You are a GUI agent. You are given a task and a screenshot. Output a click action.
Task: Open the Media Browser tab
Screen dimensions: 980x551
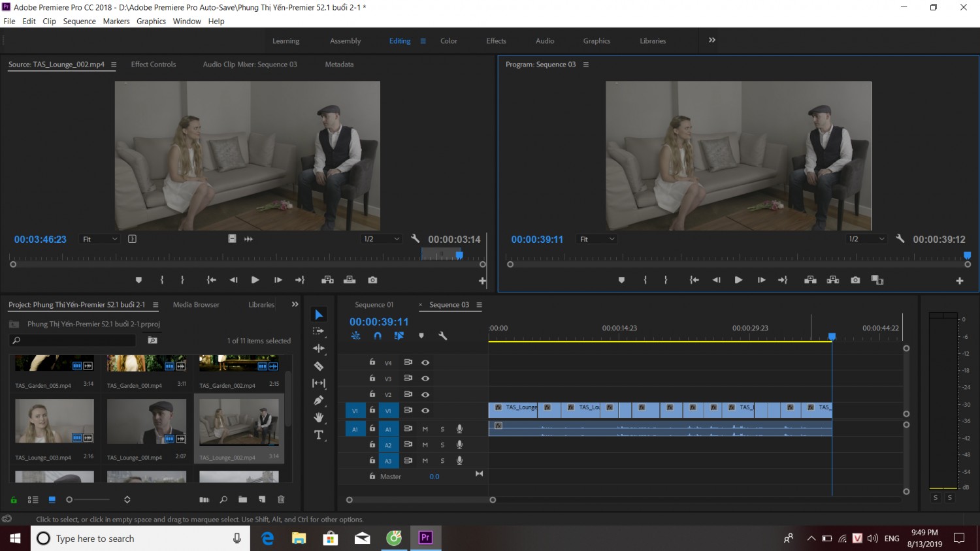[196, 304]
